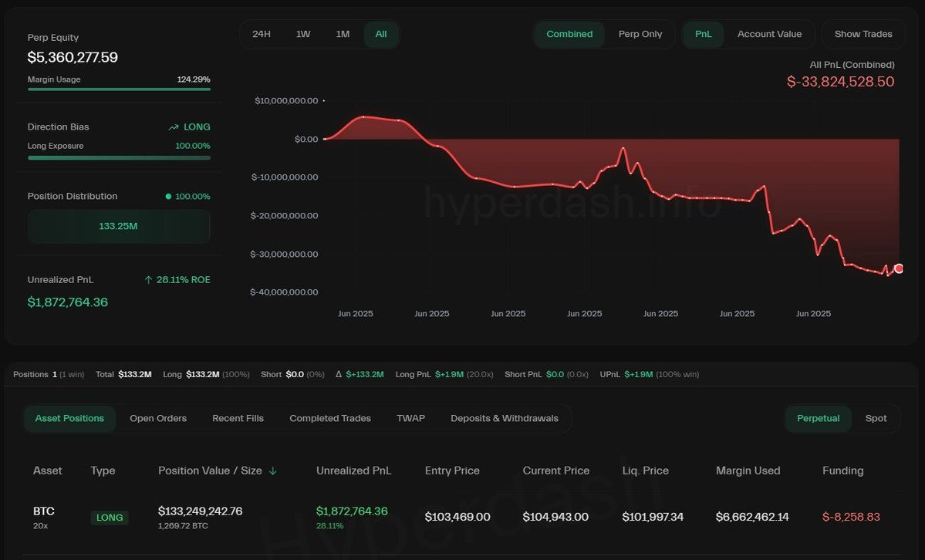Sort by Unrealized PnL column header
The image size is (925, 560).
tap(353, 471)
